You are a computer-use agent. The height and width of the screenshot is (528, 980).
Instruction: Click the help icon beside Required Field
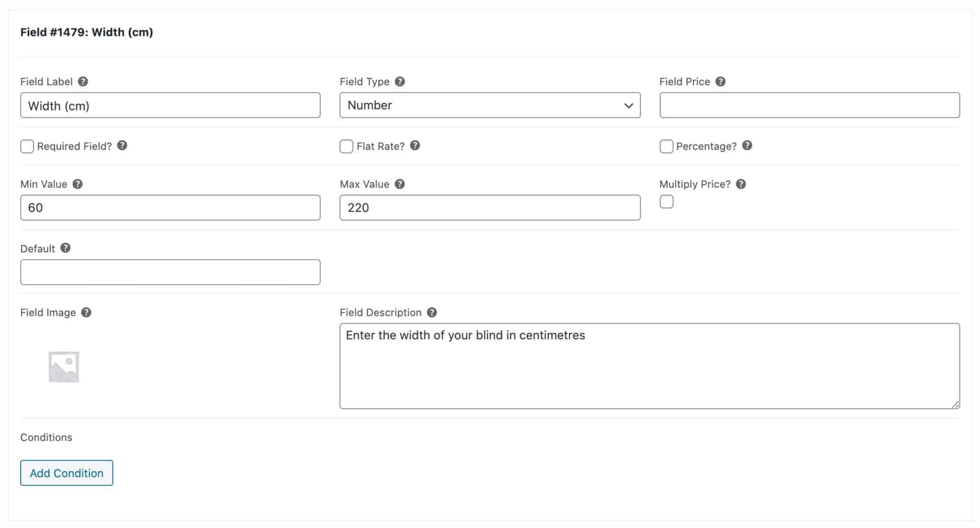pyautogui.click(x=122, y=146)
